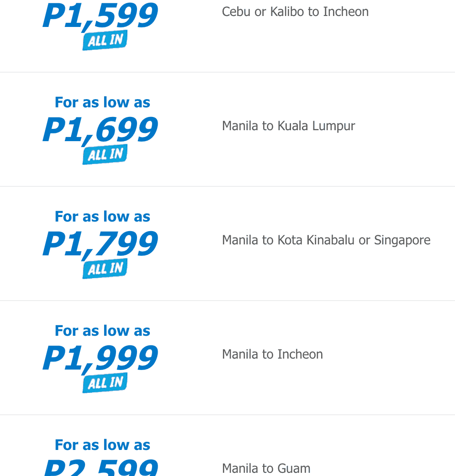Image resolution: width=455 pixels, height=476 pixels.
Task: Pick the P1,999 fare price
Action: pyautogui.click(x=101, y=358)
